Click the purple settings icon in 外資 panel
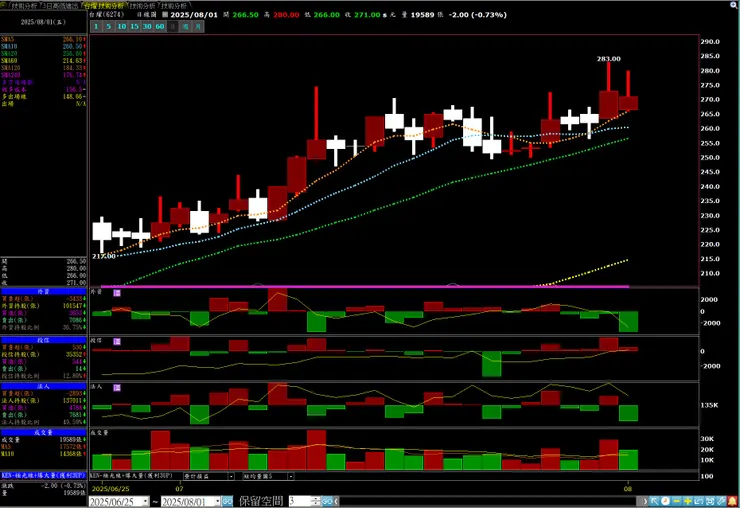Screen dimensions: 740x508 (117, 293)
